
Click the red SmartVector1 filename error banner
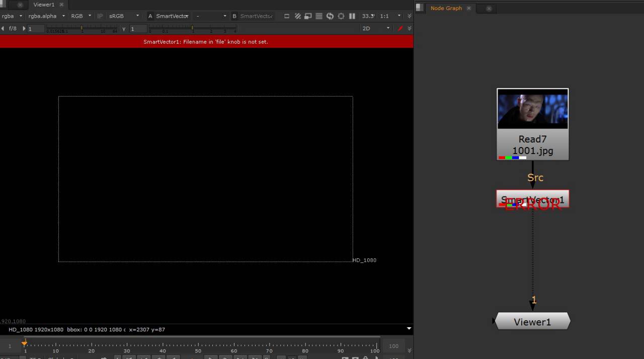click(x=206, y=42)
